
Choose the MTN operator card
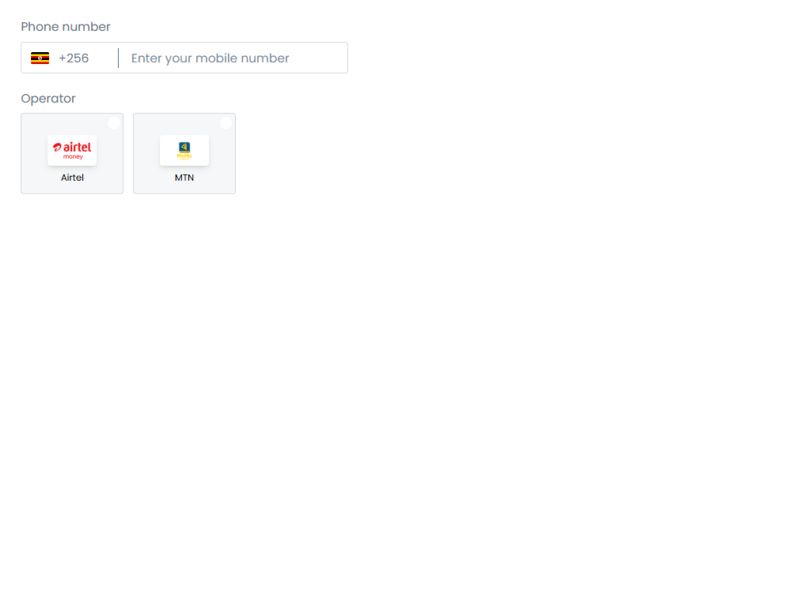tap(184, 154)
